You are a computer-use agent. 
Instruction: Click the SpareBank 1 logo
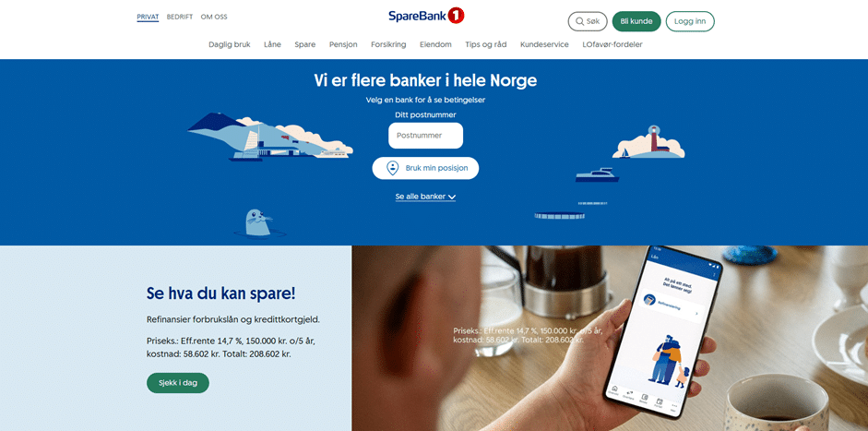[x=426, y=16]
